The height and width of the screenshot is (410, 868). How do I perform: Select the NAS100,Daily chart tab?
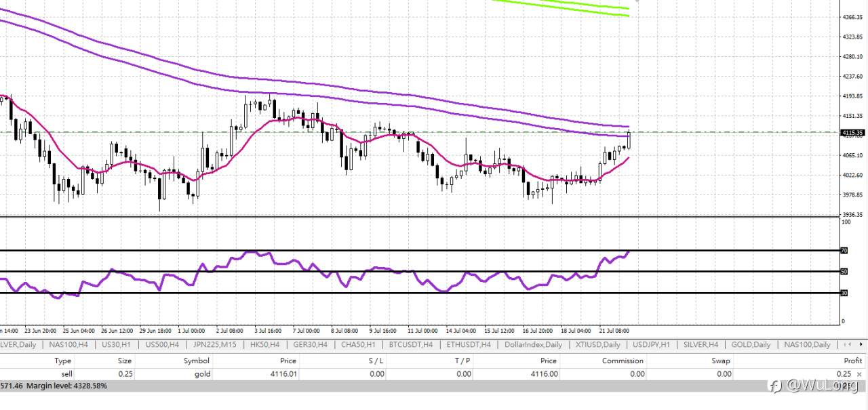(x=807, y=344)
